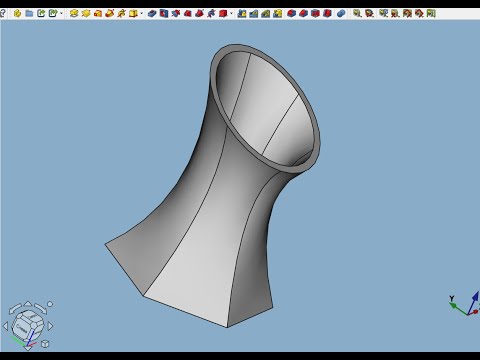Click the blue slab-shaped toolbar icon
480x360 pixels.
(152, 13)
